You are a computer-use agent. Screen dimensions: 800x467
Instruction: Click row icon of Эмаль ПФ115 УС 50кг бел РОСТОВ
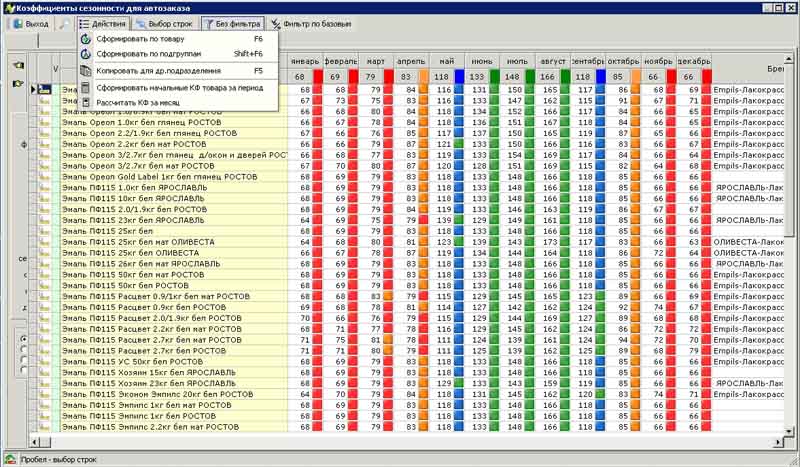[x=44, y=362]
